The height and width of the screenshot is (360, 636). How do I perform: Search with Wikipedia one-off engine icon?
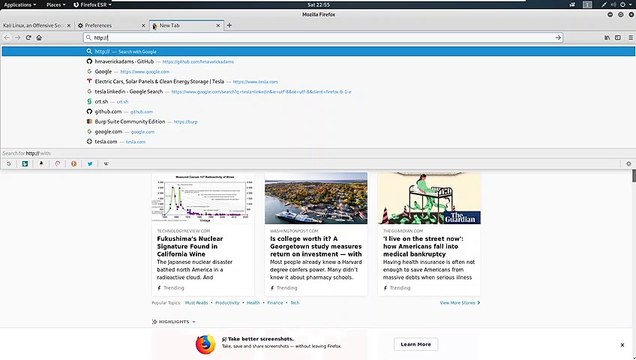tap(106, 164)
